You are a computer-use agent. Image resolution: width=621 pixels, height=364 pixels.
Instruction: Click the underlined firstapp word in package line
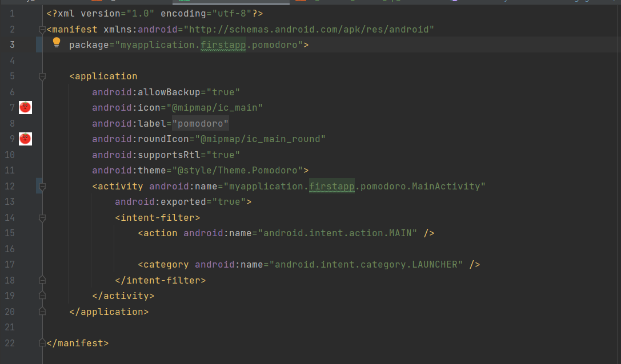tap(223, 45)
